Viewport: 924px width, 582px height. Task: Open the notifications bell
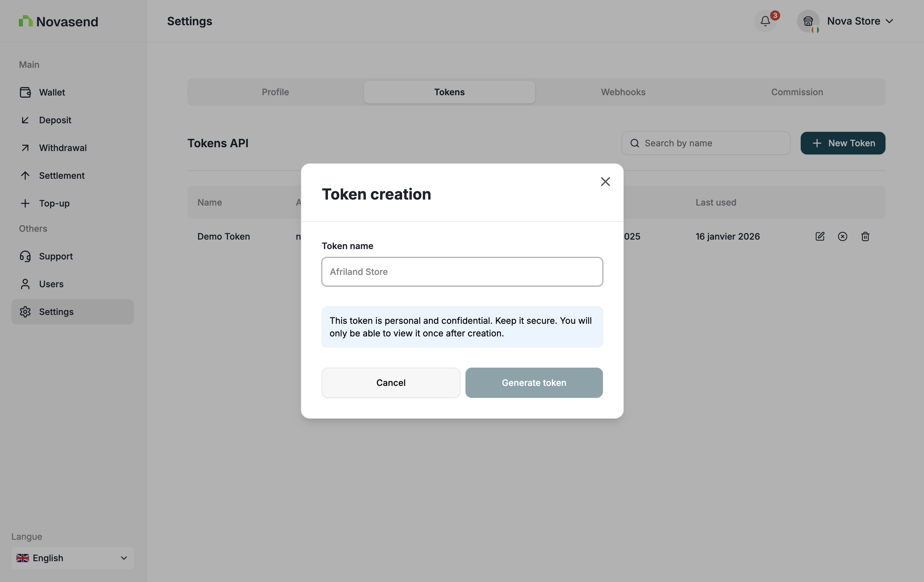pyautogui.click(x=765, y=21)
